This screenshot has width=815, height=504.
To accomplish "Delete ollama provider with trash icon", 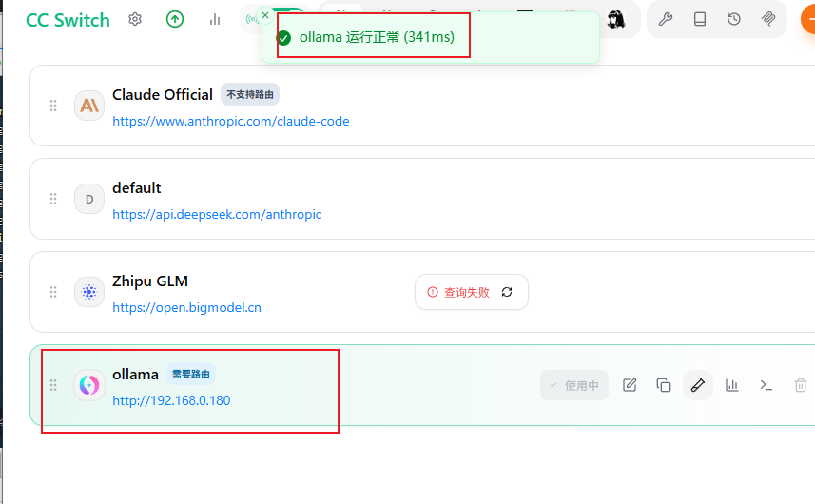I will pyautogui.click(x=801, y=385).
